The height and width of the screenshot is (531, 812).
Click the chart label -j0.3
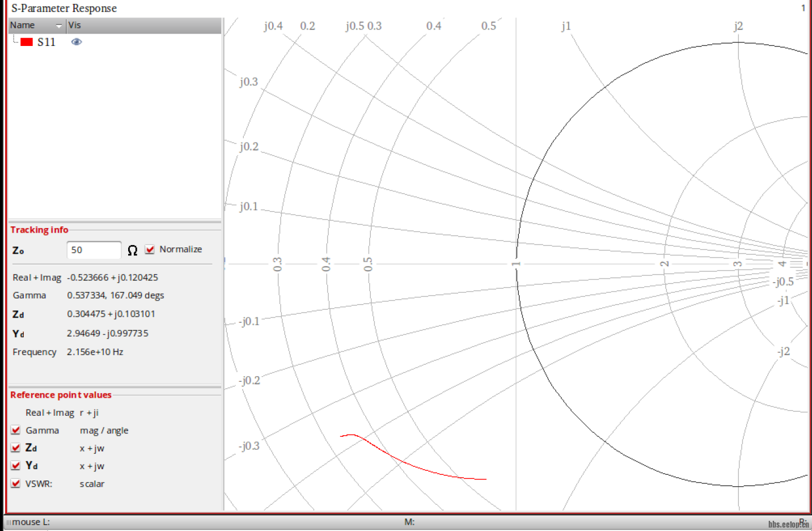point(249,446)
